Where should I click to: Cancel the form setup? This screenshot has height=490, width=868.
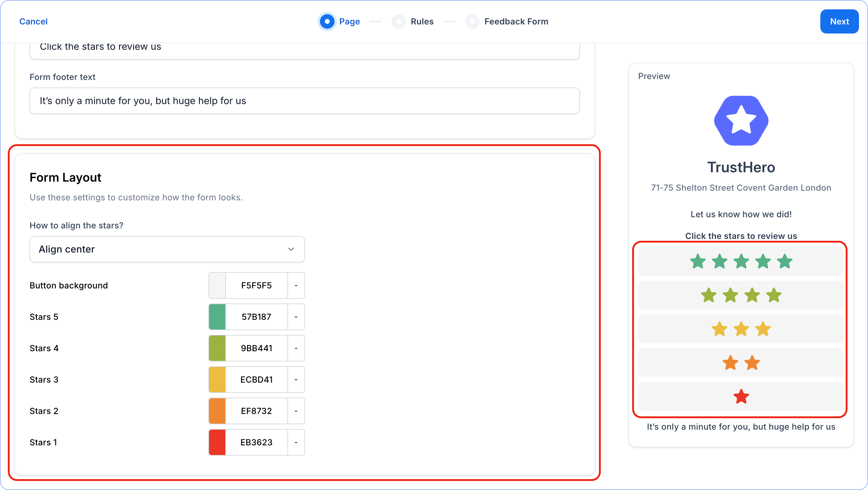33,21
